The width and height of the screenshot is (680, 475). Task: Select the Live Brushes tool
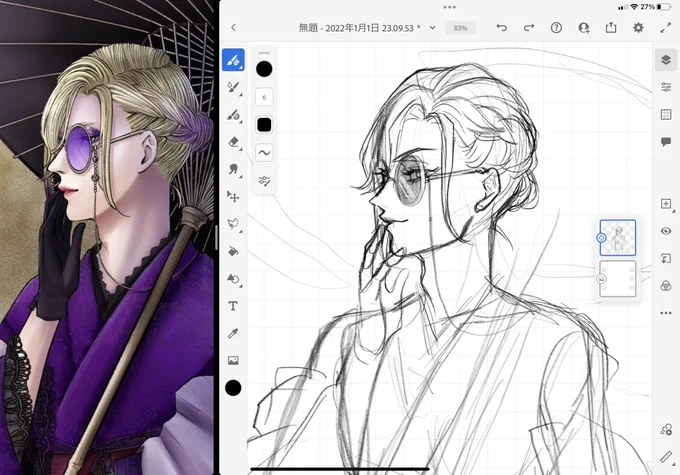233,87
